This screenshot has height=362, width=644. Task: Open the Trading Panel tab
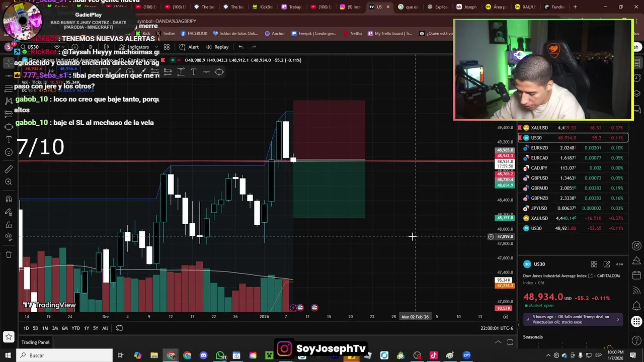click(35, 342)
